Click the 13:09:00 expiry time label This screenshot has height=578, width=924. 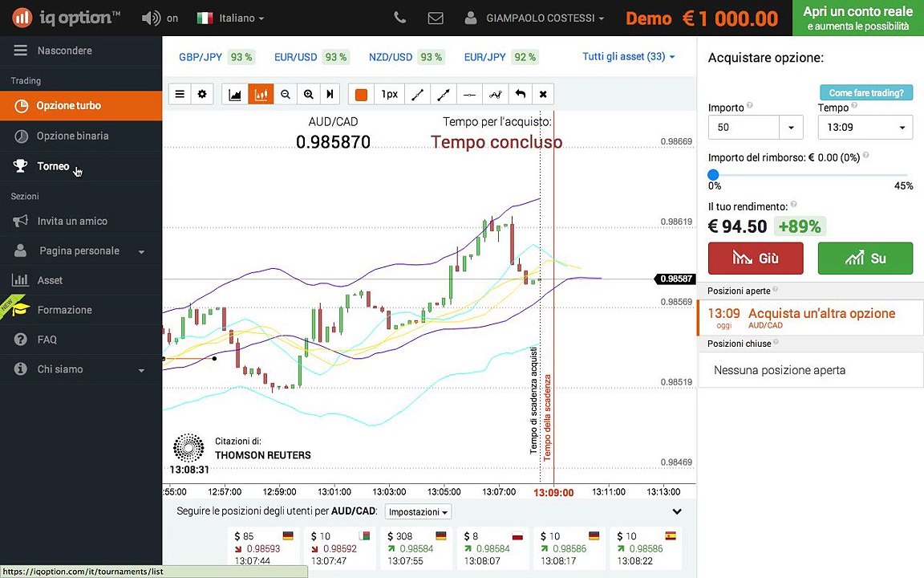(x=553, y=492)
